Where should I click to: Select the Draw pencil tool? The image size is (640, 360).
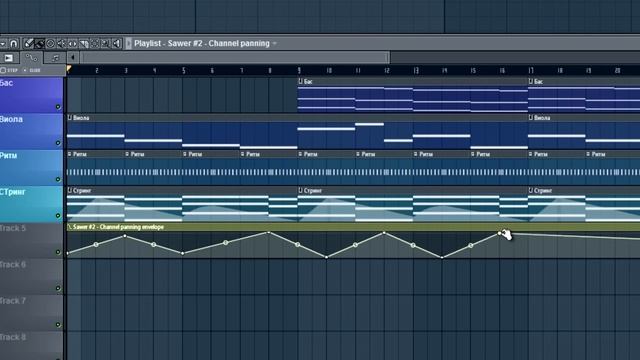point(29,43)
